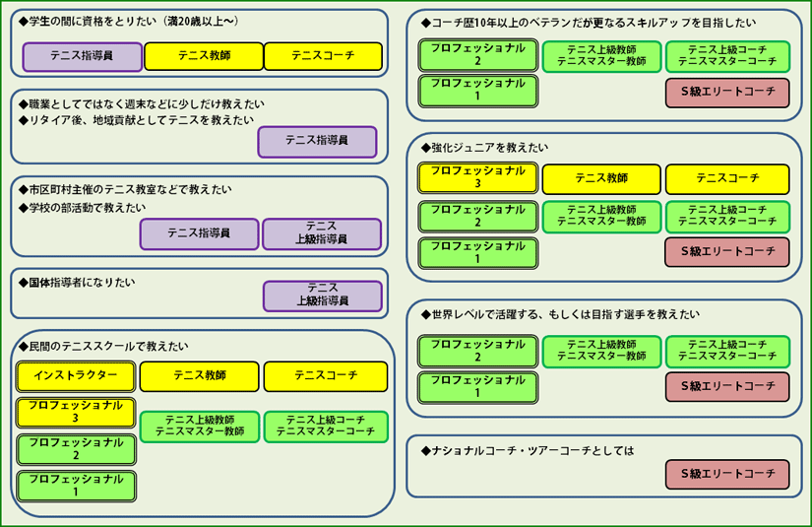The image size is (812, 527).
Task: Click テニスコーチ under 強化ジュニアを教えたい
Action: coord(727,178)
